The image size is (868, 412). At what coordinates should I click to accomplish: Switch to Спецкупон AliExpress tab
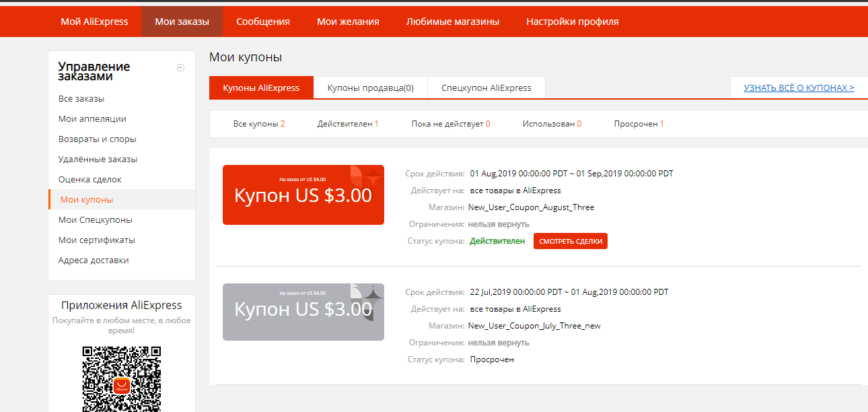coord(486,88)
